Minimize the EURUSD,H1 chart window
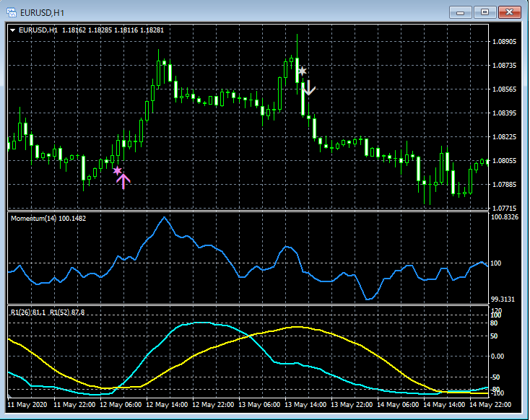530x420 pixels. tap(462, 12)
